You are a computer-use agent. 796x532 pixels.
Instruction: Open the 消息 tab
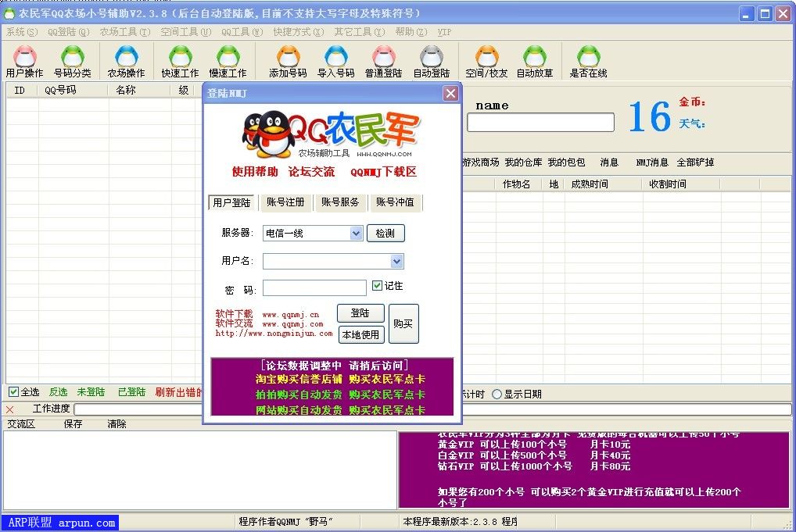[x=609, y=162]
